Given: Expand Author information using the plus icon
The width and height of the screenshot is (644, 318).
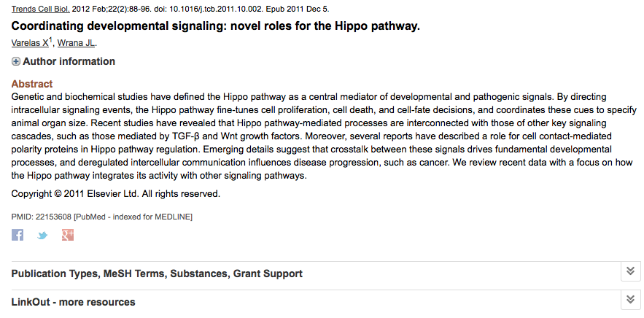Looking at the screenshot, I should point(15,61).
